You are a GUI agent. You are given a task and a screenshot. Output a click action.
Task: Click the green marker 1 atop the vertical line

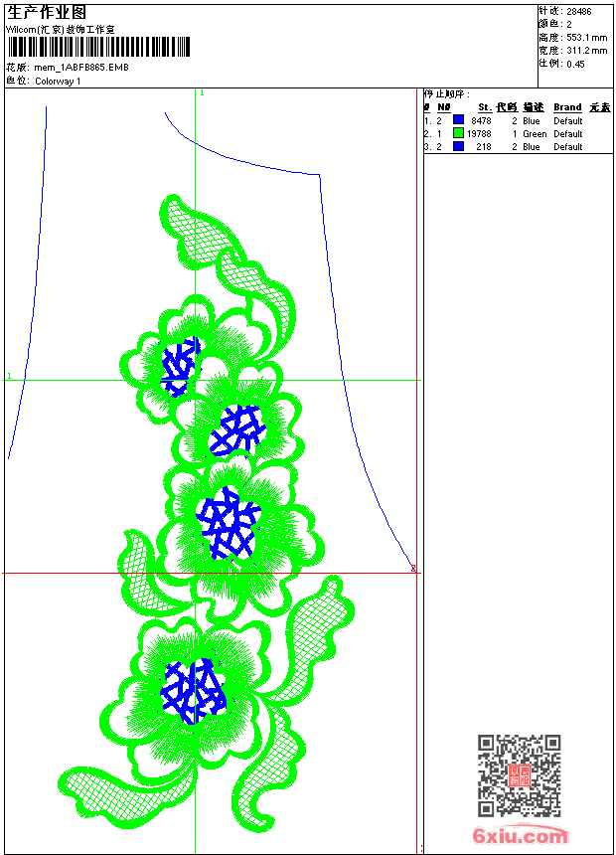pyautogui.click(x=202, y=93)
